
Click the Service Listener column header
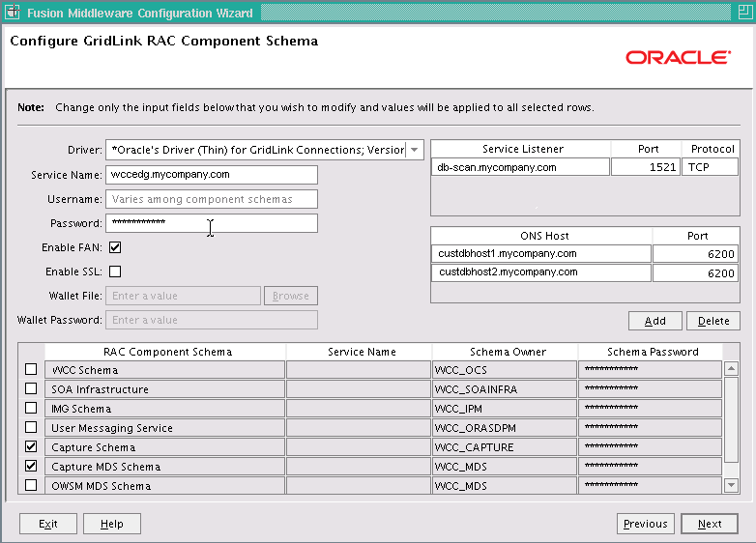[x=521, y=149]
